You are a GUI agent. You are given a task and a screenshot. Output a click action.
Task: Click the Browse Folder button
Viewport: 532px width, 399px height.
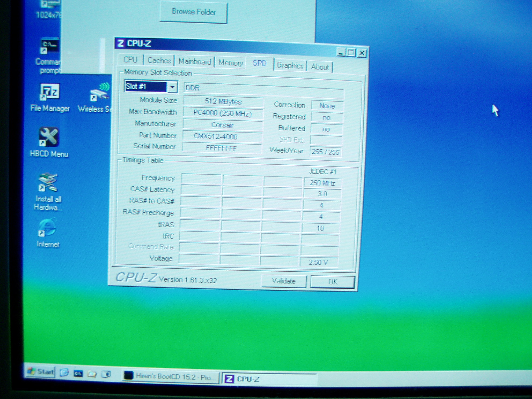pos(194,12)
